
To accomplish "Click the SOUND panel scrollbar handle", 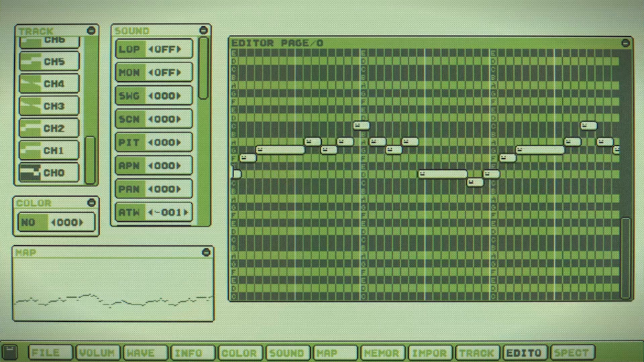I will (x=203, y=68).
